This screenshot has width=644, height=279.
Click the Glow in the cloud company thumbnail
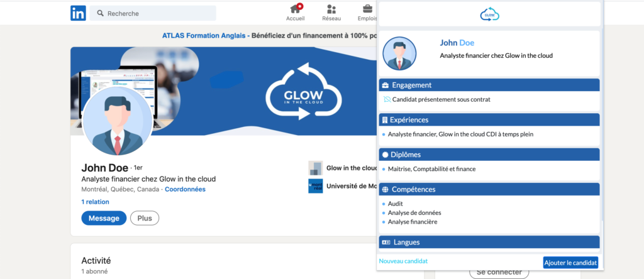316,168
